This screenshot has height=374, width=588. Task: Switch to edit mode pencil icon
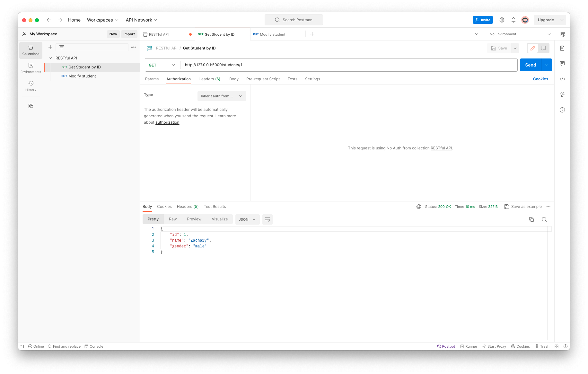tap(533, 48)
